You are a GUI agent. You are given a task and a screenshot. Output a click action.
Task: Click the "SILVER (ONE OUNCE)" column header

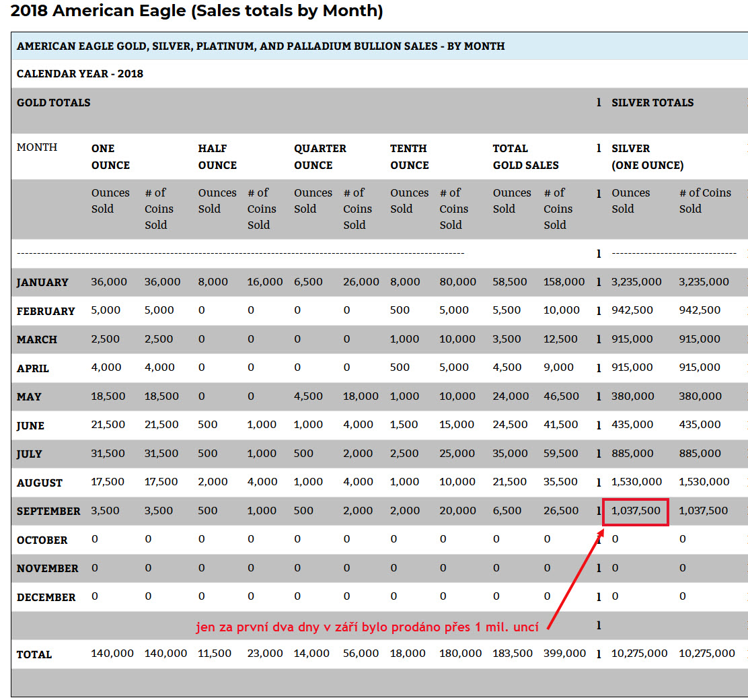coord(647,157)
